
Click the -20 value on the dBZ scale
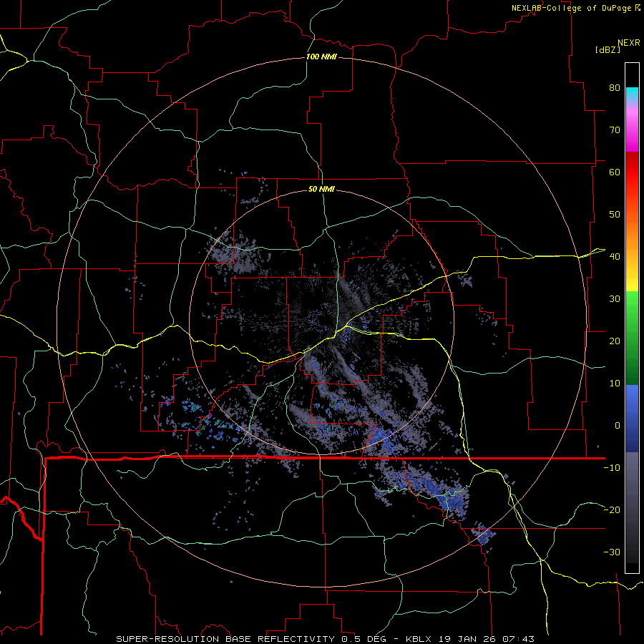pyautogui.click(x=612, y=509)
